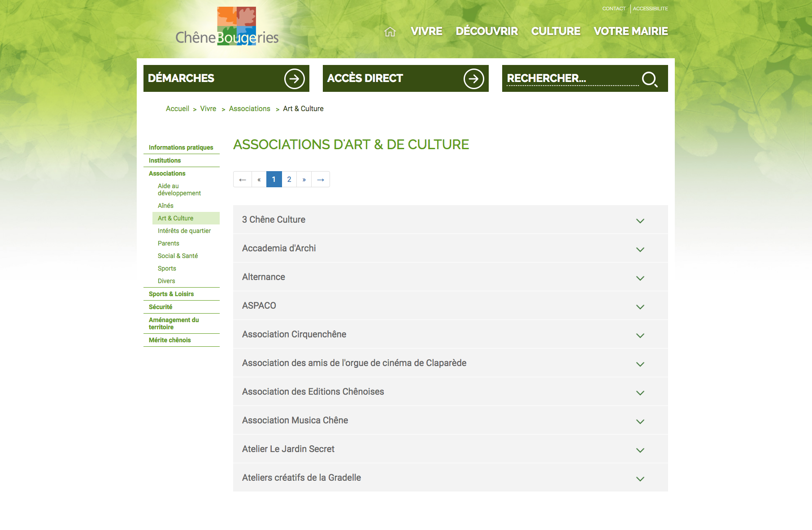
Task: Jump to last page with right arrow
Action: [x=321, y=179]
